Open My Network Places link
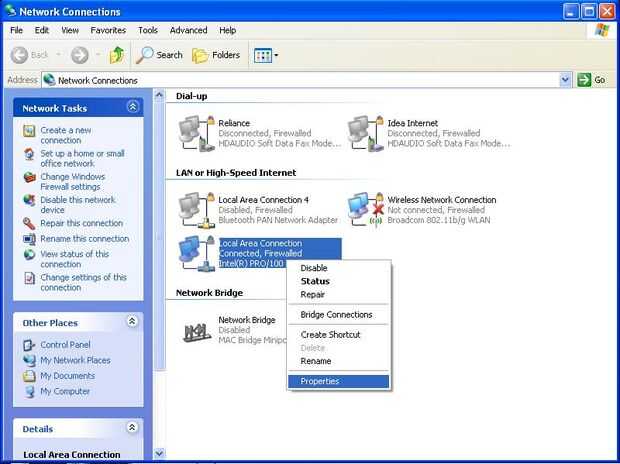The height and width of the screenshot is (464, 620). click(75, 360)
